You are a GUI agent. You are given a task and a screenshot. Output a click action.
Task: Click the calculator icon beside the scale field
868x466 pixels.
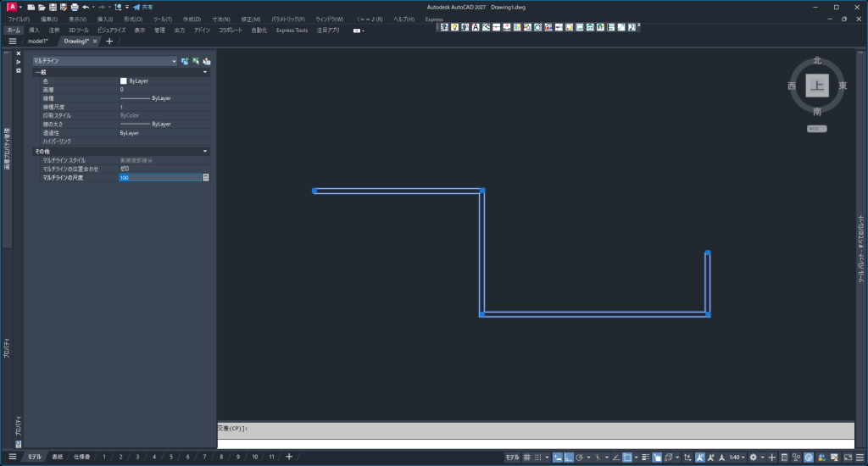(x=205, y=178)
